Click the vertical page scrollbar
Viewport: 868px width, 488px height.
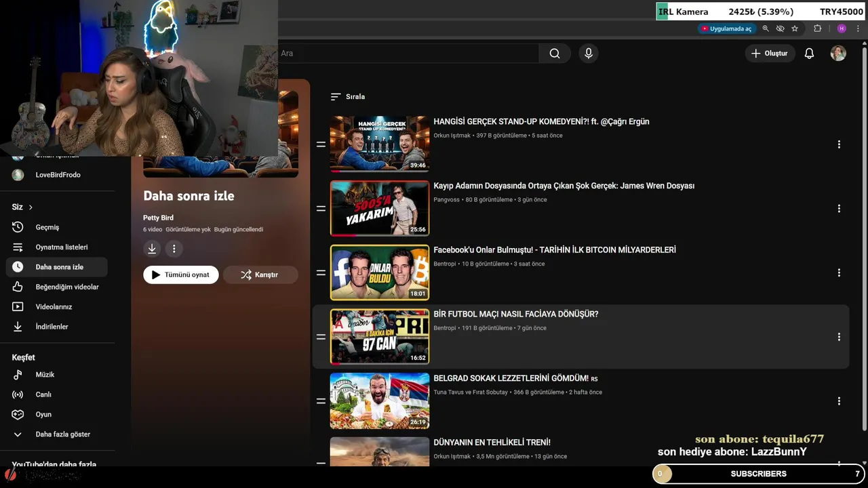[864, 237]
